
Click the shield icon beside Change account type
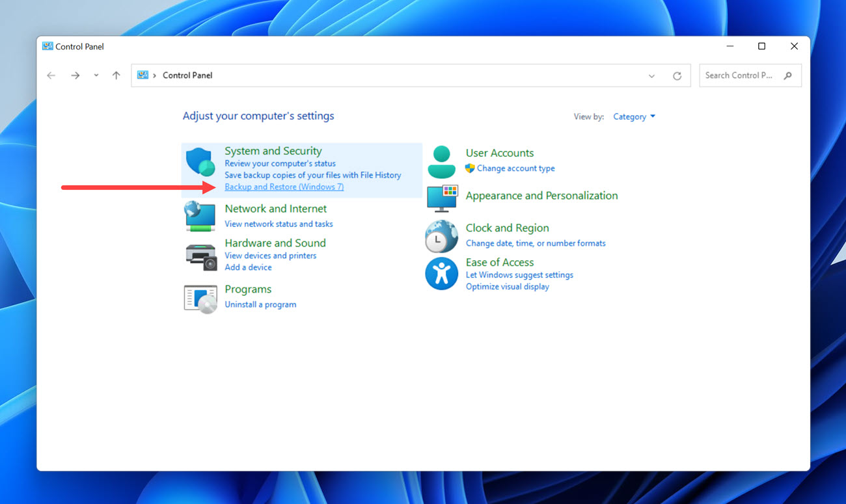pyautogui.click(x=470, y=168)
